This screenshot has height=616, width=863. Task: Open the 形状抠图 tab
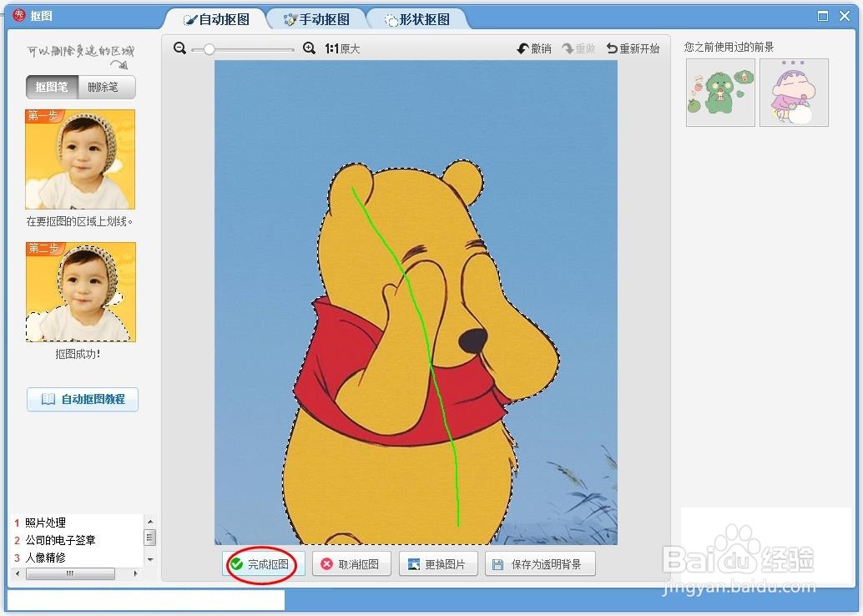(x=417, y=19)
